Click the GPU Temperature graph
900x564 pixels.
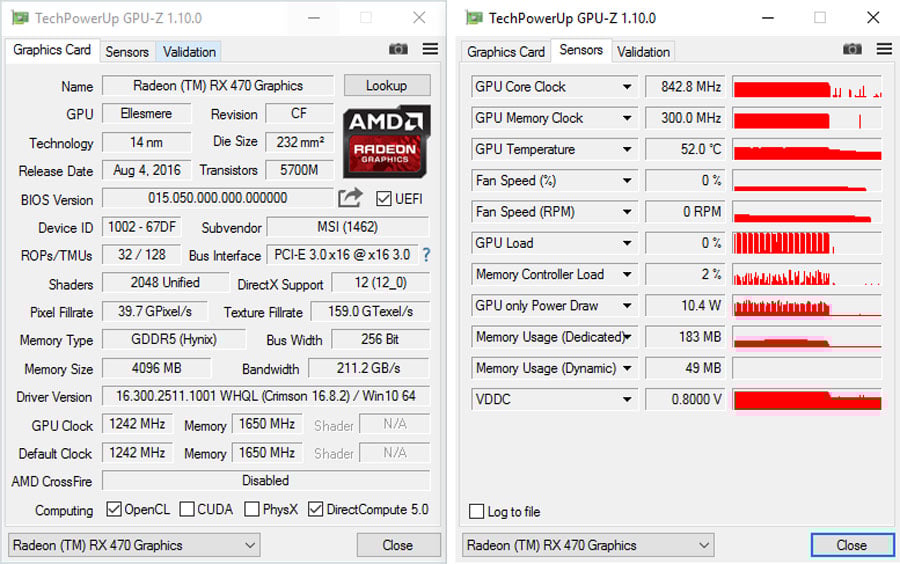point(807,150)
